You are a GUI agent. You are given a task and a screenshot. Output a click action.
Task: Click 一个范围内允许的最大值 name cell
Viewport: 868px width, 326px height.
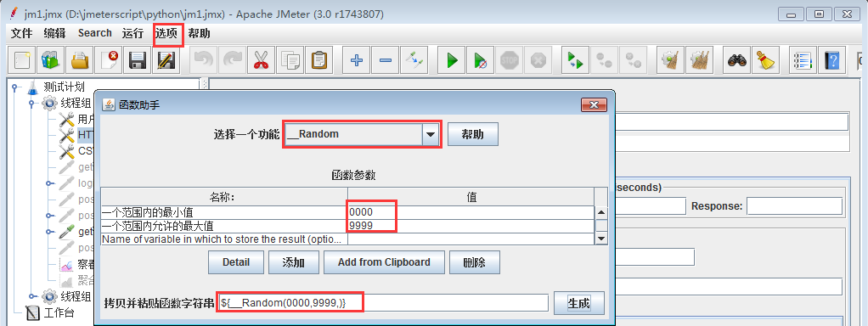pos(224,226)
